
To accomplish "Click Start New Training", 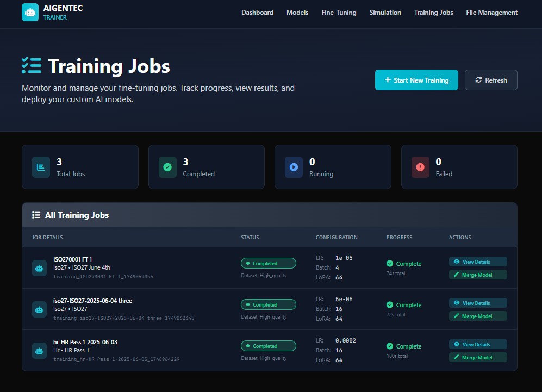I will point(416,80).
